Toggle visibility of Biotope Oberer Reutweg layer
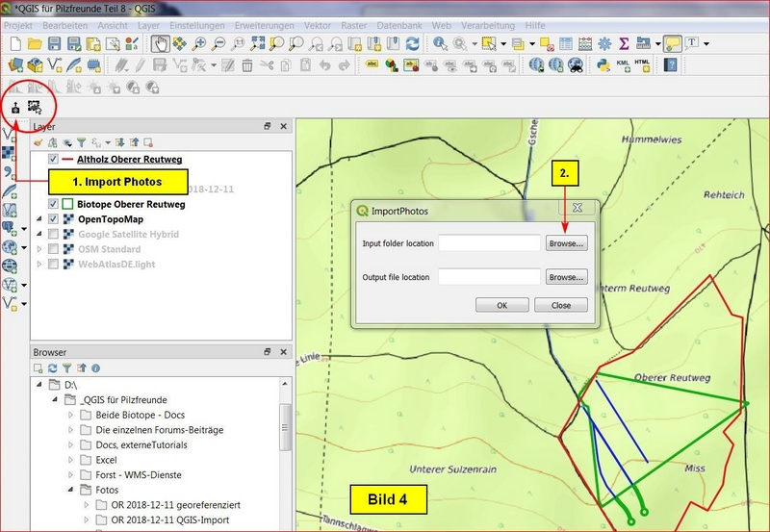Viewport: 770px width, 532px height. [53, 204]
